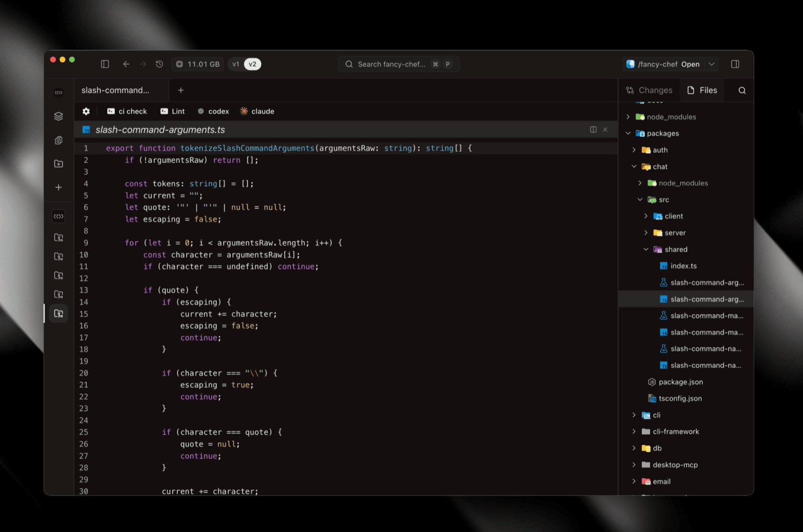
Task: Click the back navigation arrow
Action: point(126,64)
